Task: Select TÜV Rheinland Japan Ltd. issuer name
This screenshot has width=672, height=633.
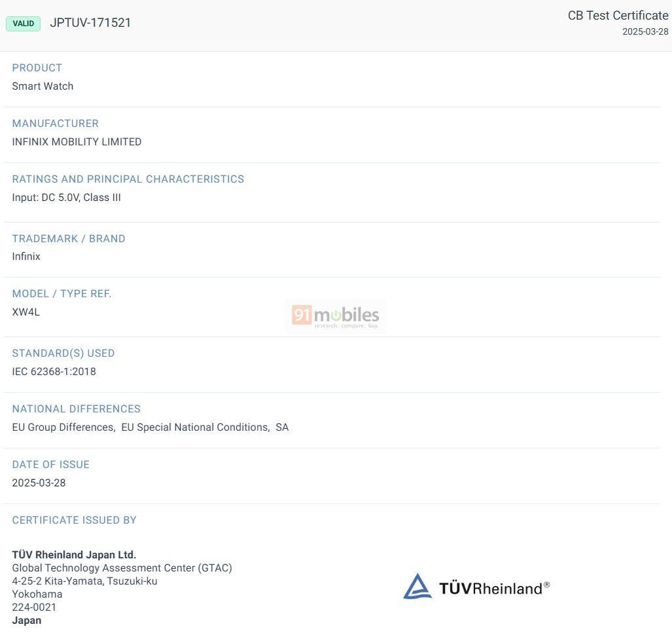Action: 74,555
